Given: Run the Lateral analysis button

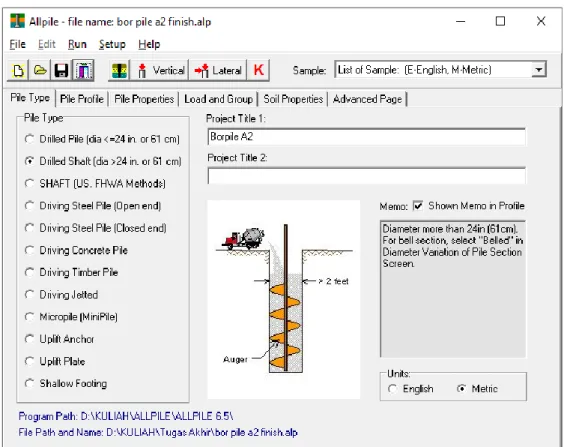Looking at the screenshot, I should tap(218, 70).
